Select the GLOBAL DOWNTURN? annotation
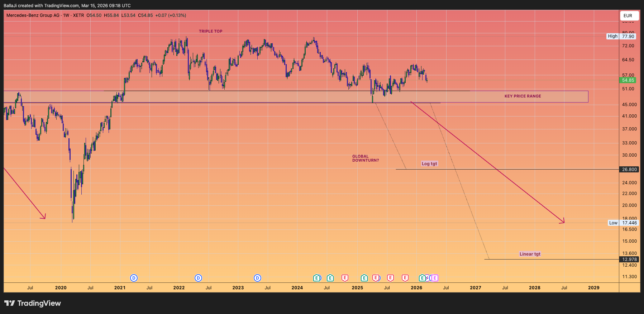 pyautogui.click(x=366, y=158)
